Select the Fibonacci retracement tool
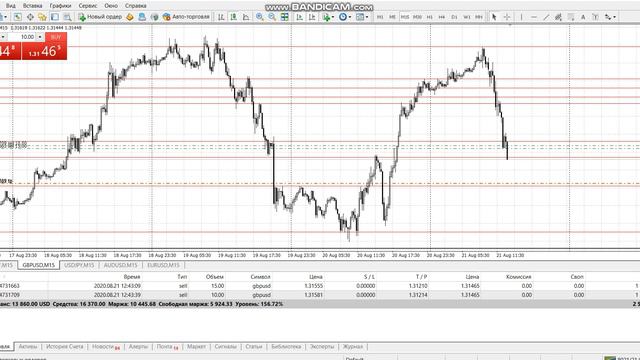The width and height of the screenshot is (640, 360). [x=571, y=17]
